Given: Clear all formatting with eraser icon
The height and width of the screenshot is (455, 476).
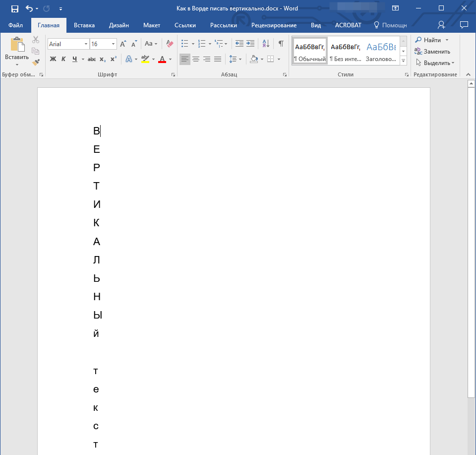Looking at the screenshot, I should pos(170,44).
